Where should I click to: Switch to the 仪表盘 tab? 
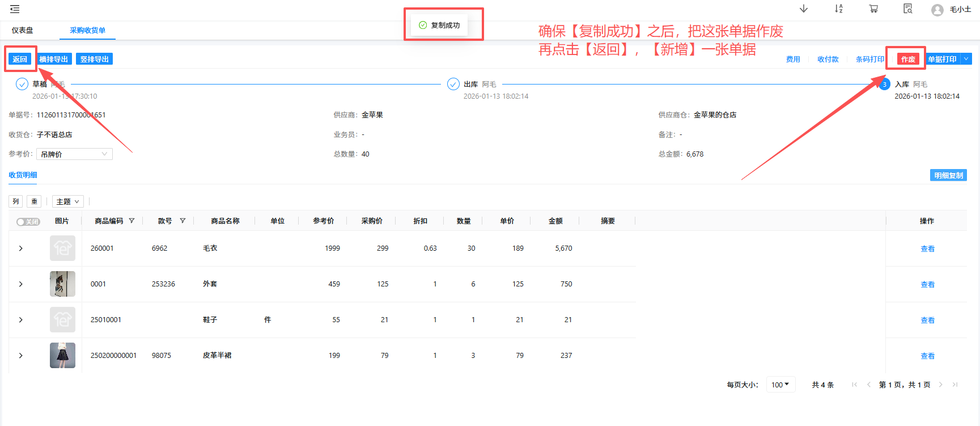[x=23, y=30]
